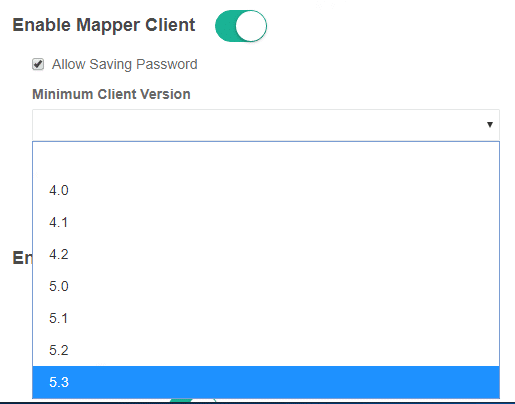The width and height of the screenshot is (515, 404).
Task: Choose version 4.0 from the dropdown list
Action: (266, 190)
